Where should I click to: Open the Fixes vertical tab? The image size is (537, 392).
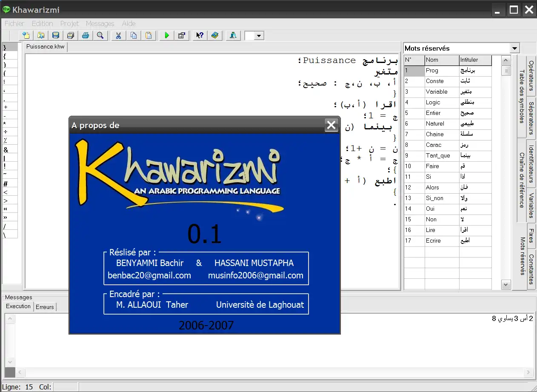(531, 236)
